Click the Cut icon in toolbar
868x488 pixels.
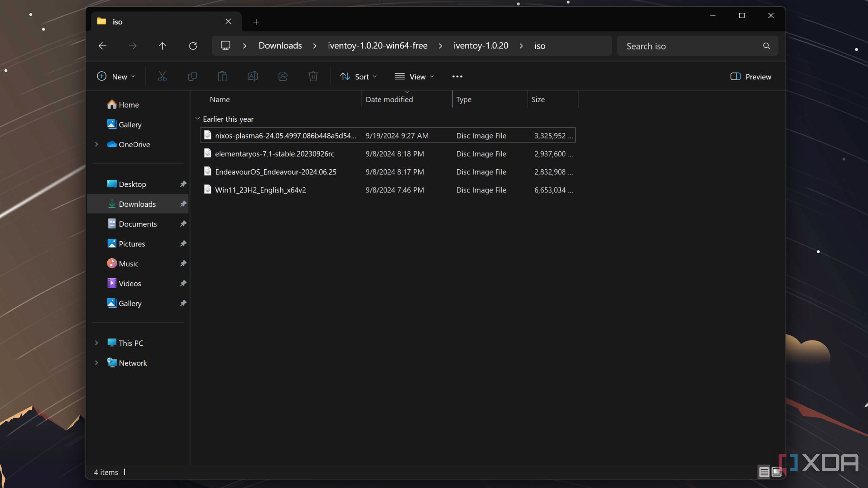[x=162, y=76]
